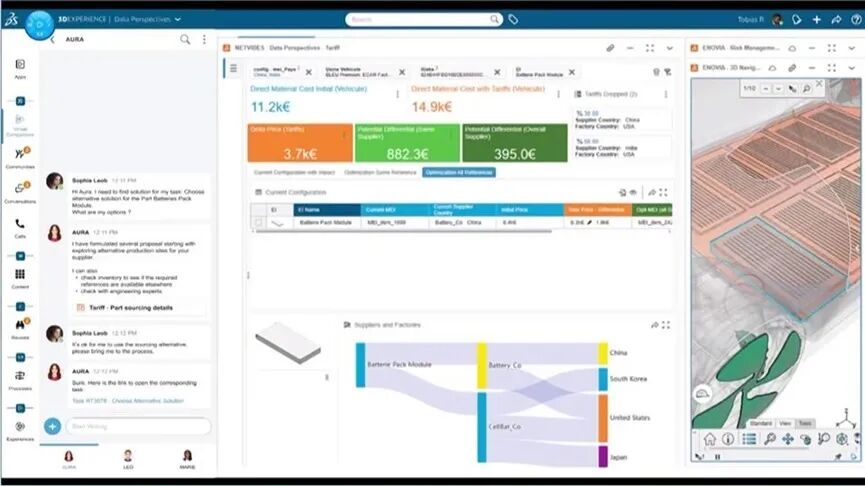Screen dimensions: 865x486
Task: Click the filter icon at right of filter chips
Action: pyautogui.click(x=668, y=72)
